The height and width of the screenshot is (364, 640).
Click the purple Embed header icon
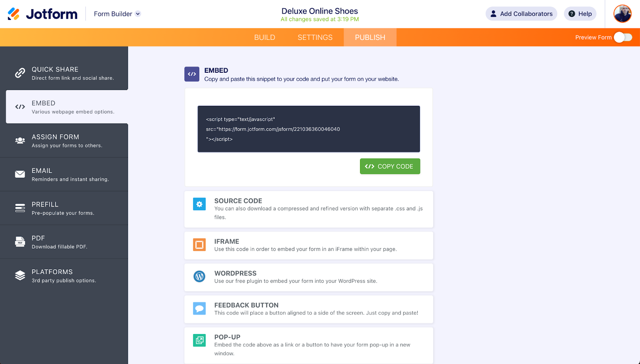click(x=192, y=74)
